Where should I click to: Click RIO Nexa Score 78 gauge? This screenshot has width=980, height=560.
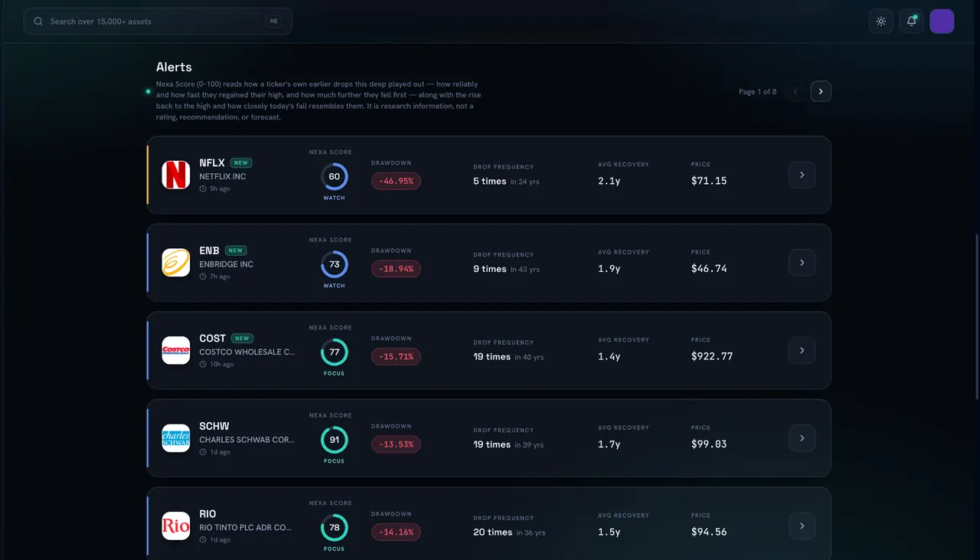point(335,528)
